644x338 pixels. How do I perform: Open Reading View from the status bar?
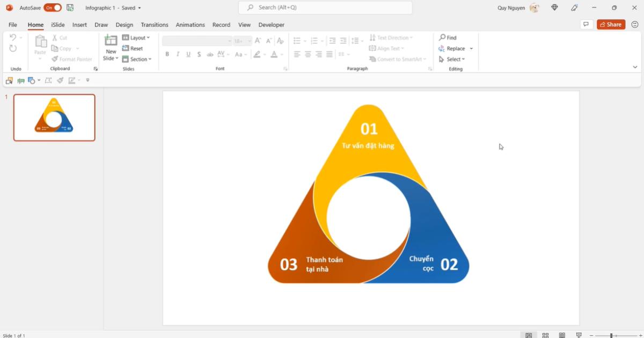(561, 334)
